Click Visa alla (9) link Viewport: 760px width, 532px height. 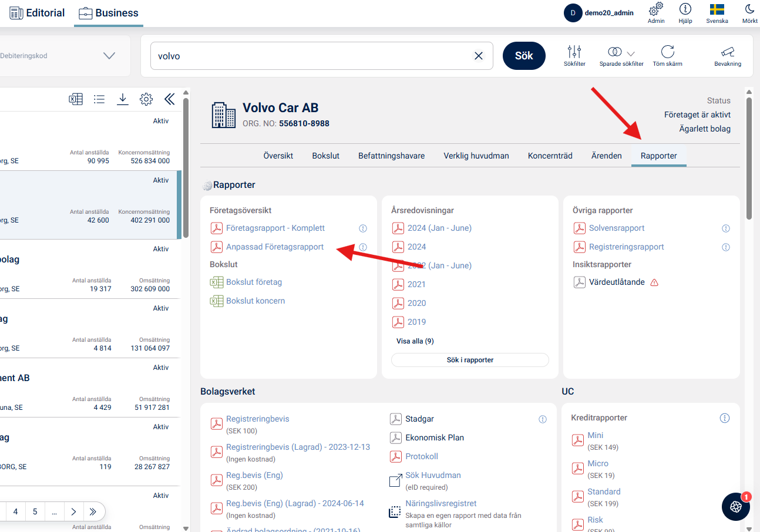click(x=415, y=341)
